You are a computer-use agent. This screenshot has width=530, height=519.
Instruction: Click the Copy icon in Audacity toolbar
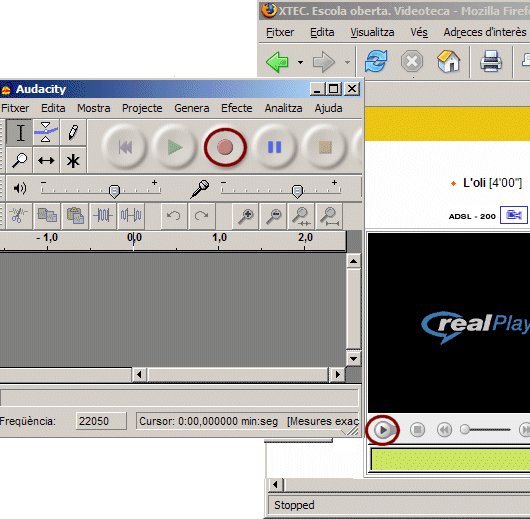47,216
